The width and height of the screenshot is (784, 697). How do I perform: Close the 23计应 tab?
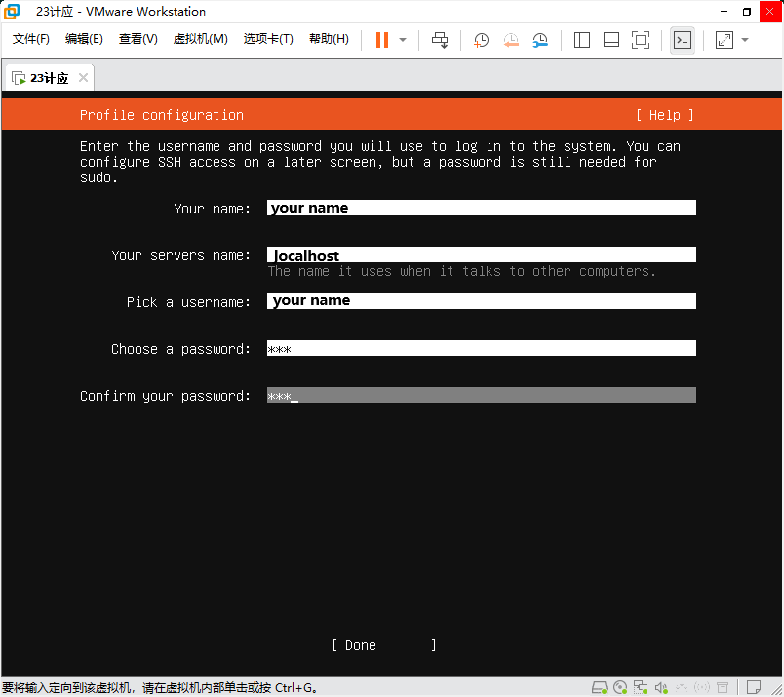click(84, 78)
